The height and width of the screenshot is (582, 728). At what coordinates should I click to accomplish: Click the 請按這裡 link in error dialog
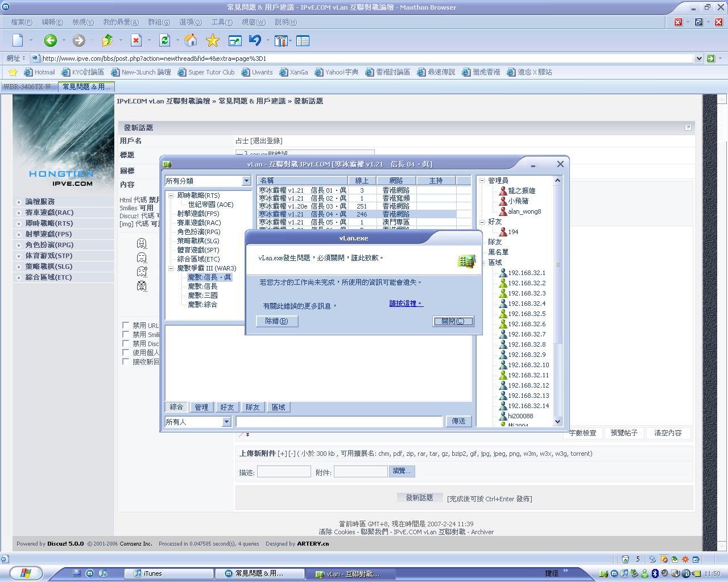coord(406,304)
